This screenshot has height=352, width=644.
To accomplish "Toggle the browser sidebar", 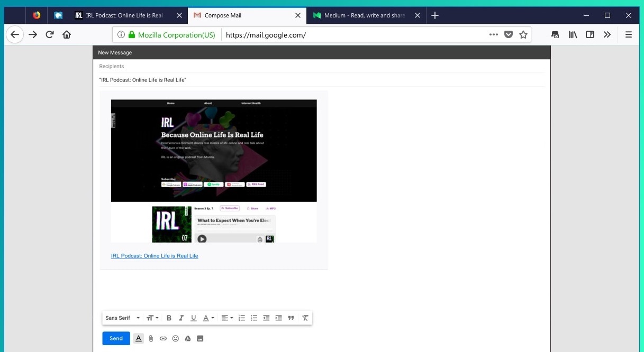I will (x=590, y=35).
